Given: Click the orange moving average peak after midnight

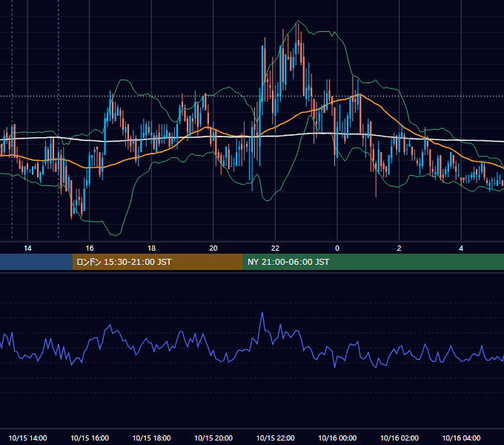Looking at the screenshot, I should [359, 94].
